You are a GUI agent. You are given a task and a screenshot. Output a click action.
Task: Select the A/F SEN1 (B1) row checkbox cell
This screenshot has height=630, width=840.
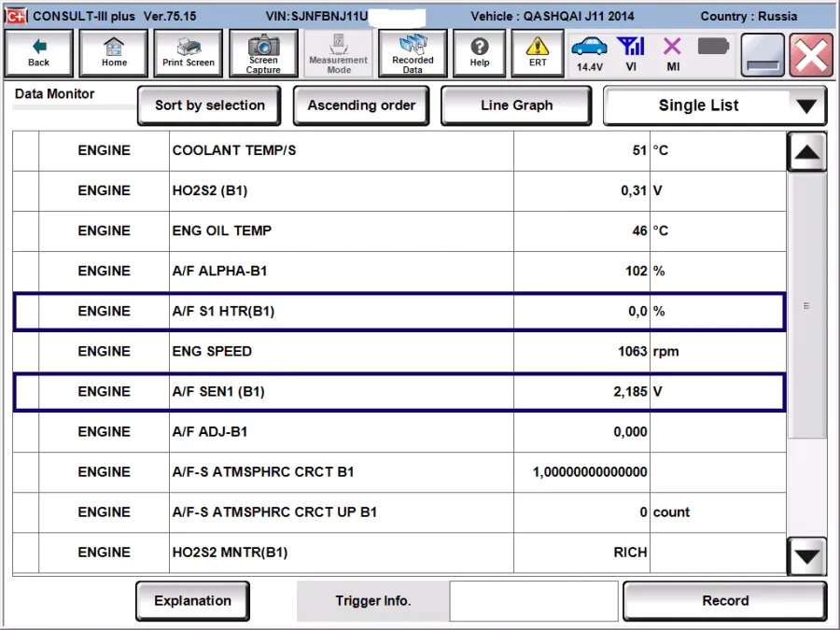(x=26, y=392)
